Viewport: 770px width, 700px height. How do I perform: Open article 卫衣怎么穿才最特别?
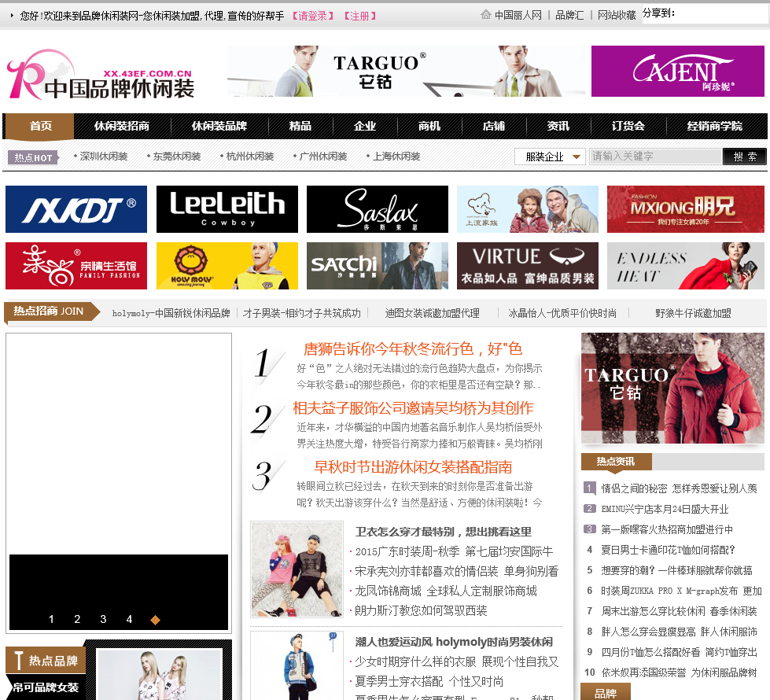[444, 532]
